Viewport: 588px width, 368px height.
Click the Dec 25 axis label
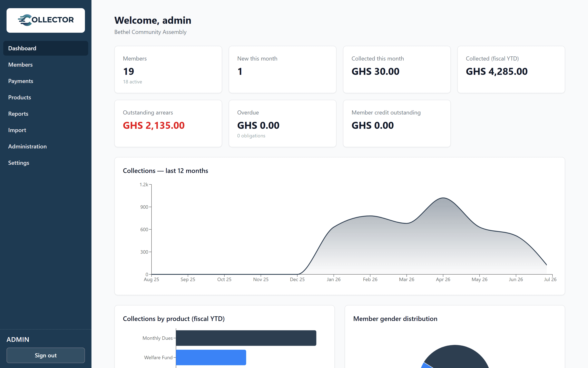click(x=297, y=279)
